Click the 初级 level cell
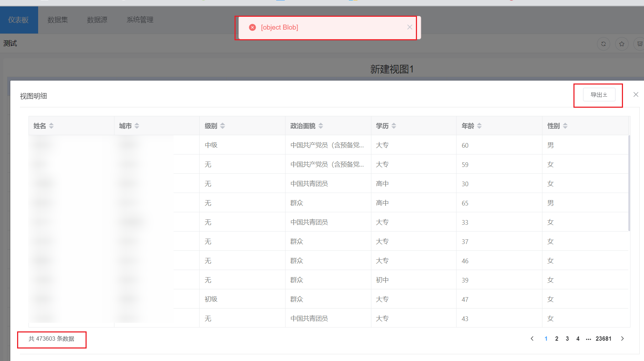This screenshot has height=361, width=644. (242, 299)
